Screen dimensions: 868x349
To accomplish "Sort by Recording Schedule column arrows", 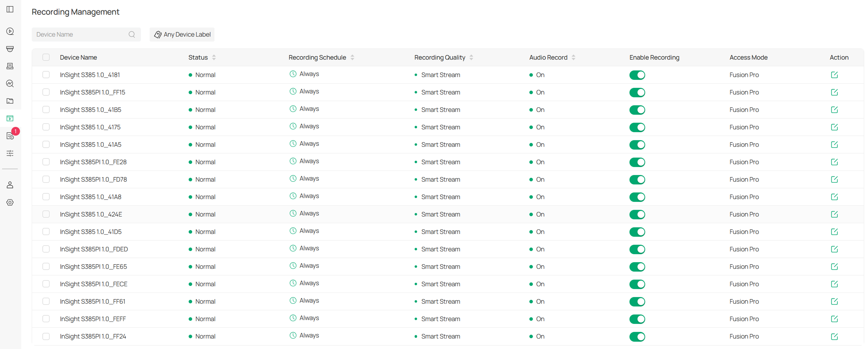I will click(x=352, y=58).
